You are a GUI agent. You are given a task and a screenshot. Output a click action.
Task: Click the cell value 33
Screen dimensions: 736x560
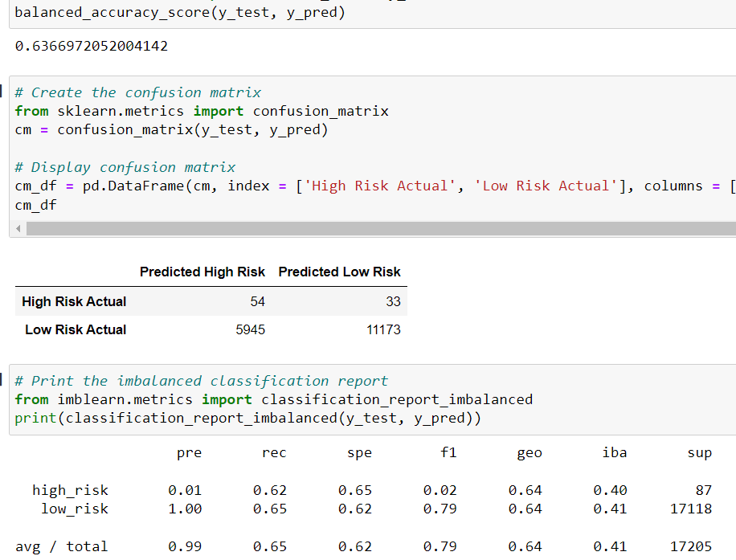click(x=394, y=301)
